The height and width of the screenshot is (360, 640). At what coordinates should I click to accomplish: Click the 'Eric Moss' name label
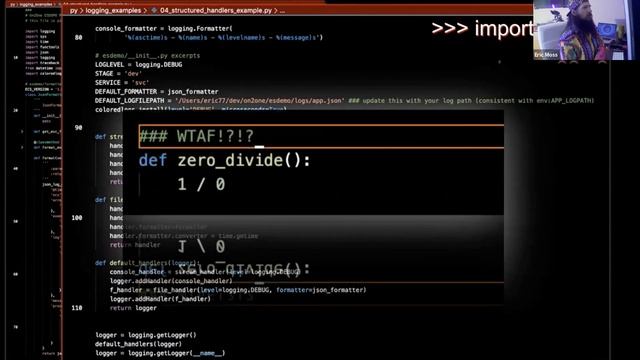tap(546, 55)
